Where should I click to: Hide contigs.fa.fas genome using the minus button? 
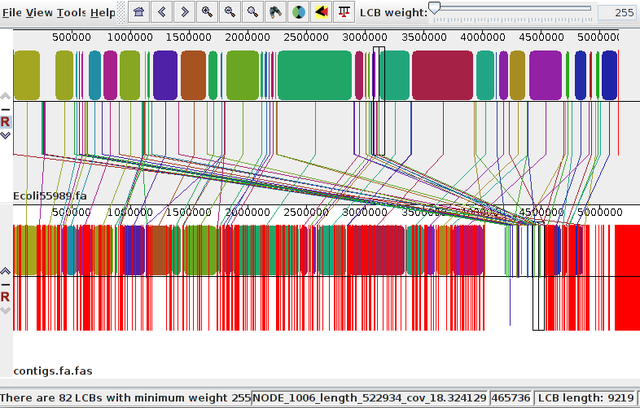[x=5, y=284]
